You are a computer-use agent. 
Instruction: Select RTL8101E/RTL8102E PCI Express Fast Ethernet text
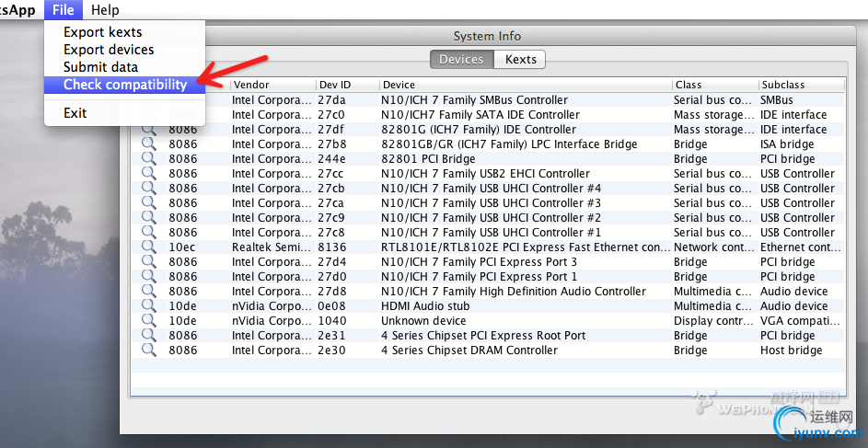pyautogui.click(x=525, y=247)
